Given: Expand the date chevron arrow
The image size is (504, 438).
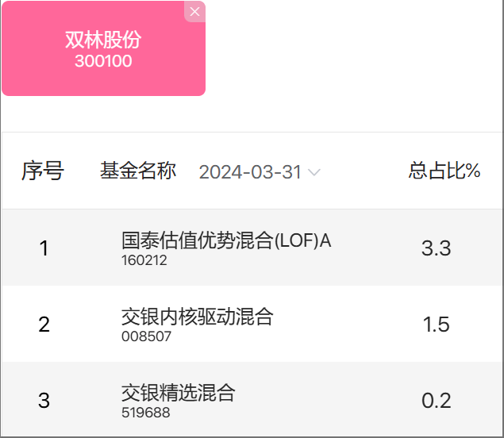Looking at the screenshot, I should (314, 172).
